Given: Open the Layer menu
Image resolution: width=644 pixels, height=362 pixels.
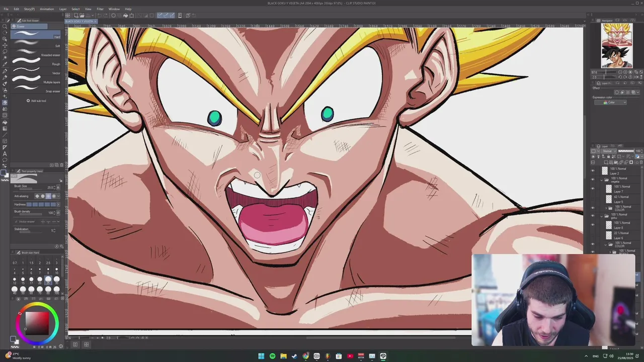Looking at the screenshot, I should tap(63, 9).
